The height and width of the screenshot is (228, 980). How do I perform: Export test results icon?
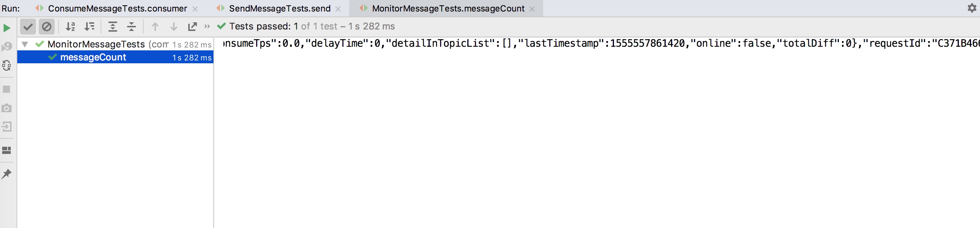point(193,27)
